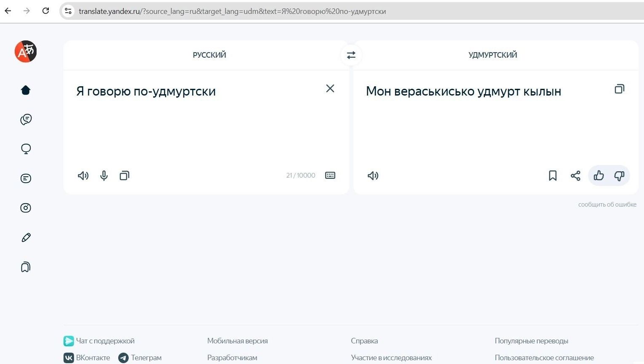Screen dimensions: 644x364
Task: Click the 'сообщить об ошибке' link
Action: (x=607, y=205)
